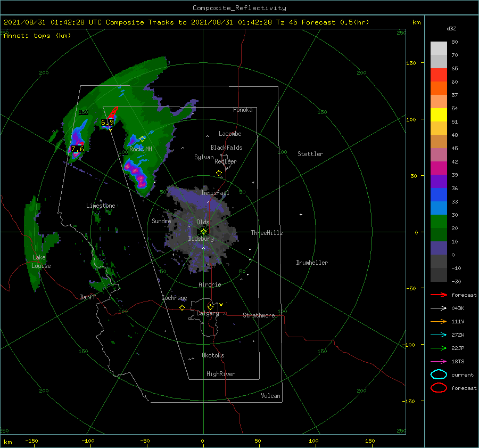The width and height of the screenshot is (479, 448).
Task: Click the RockyMH label
Action: (141, 149)
